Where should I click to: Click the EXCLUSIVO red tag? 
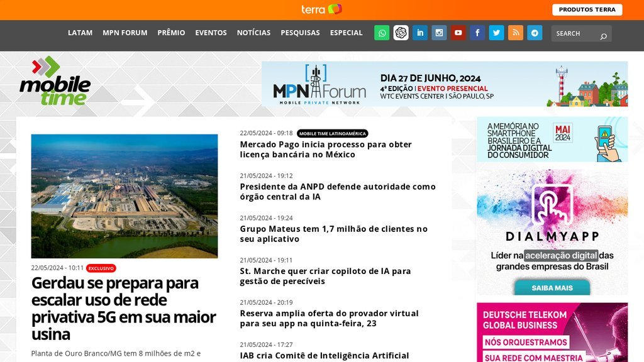(101, 268)
